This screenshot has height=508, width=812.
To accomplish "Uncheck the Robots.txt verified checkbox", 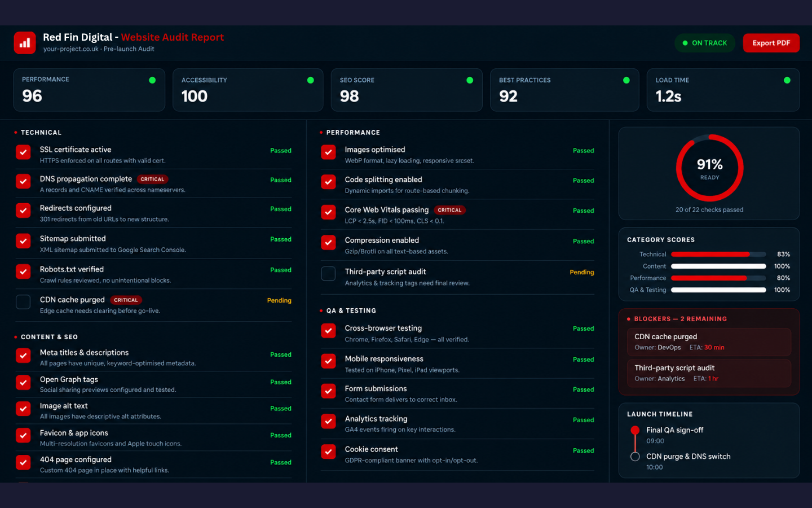I will coord(23,272).
